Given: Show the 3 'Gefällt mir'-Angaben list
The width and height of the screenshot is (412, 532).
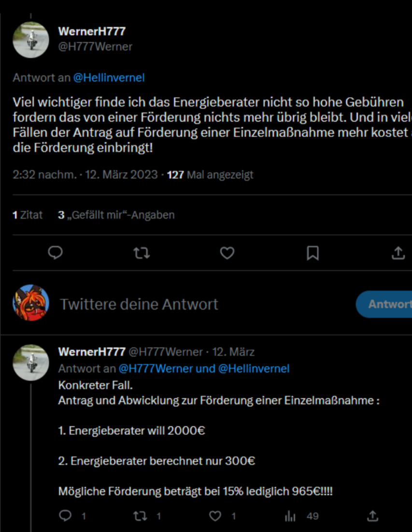Looking at the screenshot, I should [x=116, y=215].
